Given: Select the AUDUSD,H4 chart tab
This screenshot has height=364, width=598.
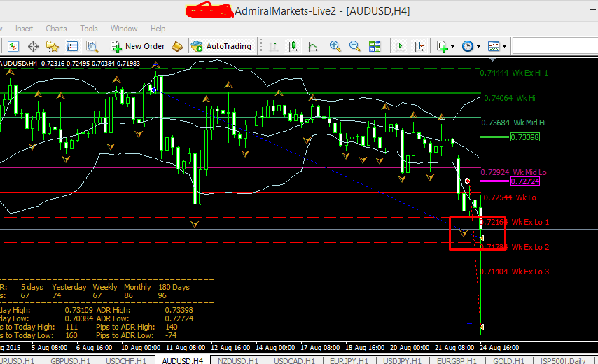Looking at the screenshot, I should pyautogui.click(x=183, y=360).
